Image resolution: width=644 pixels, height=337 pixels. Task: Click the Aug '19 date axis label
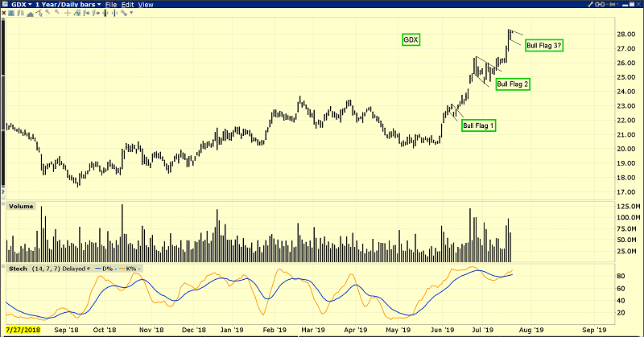pos(531,330)
